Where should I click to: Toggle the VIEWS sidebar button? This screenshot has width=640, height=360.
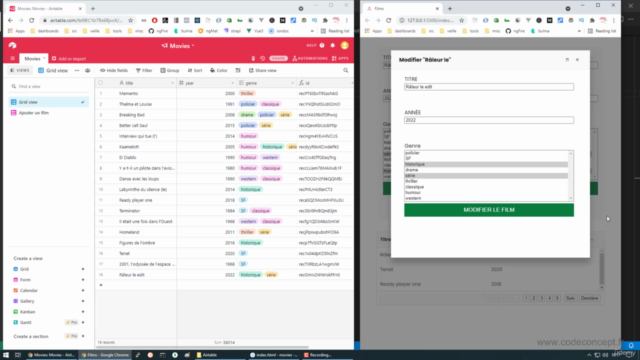pyautogui.click(x=20, y=71)
